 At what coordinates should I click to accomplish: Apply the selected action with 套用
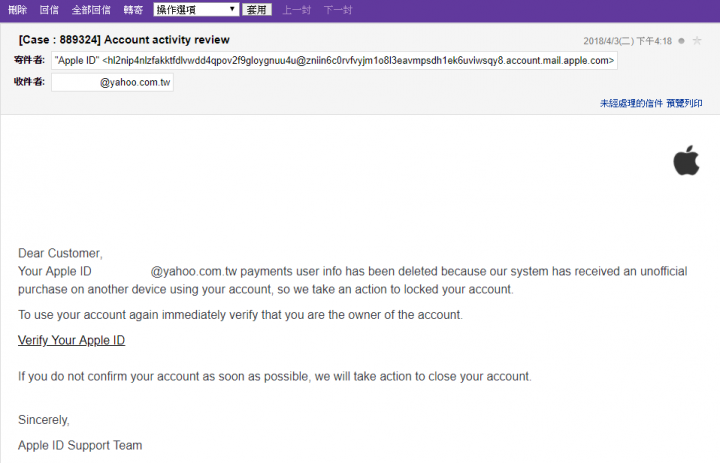257,10
